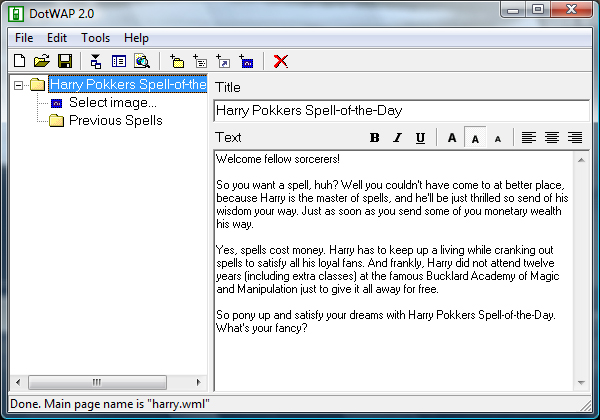Open the Tools menu
This screenshot has width=600, height=420.
[x=96, y=37]
